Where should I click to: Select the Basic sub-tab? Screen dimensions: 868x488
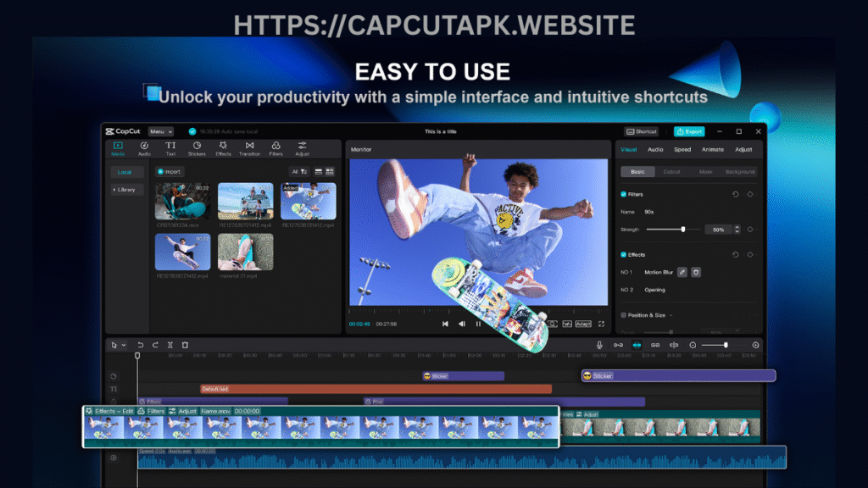[x=637, y=171]
